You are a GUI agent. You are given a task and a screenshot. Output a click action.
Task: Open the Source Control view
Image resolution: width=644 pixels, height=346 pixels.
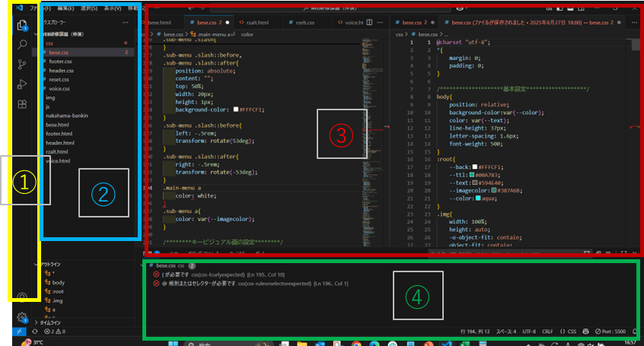[22, 65]
